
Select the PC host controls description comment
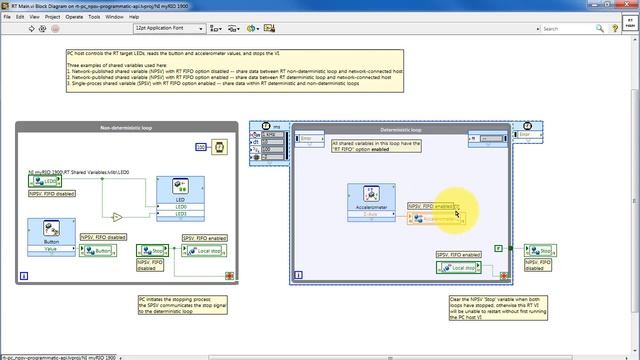235,71
